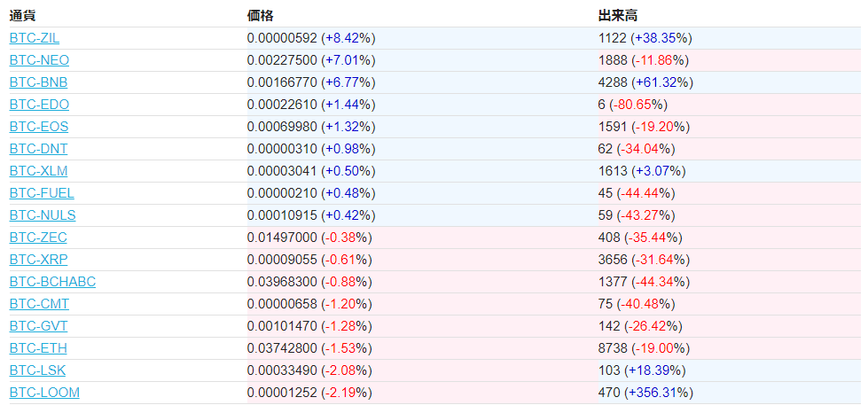
Task: Open the BTC-NULS link
Action: [x=43, y=215]
